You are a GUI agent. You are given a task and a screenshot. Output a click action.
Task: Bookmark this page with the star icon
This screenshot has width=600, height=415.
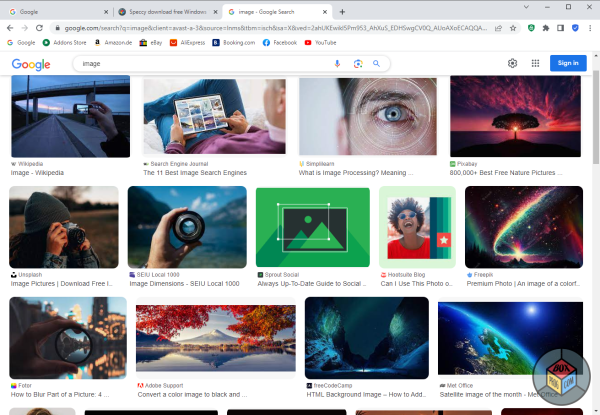tap(513, 28)
